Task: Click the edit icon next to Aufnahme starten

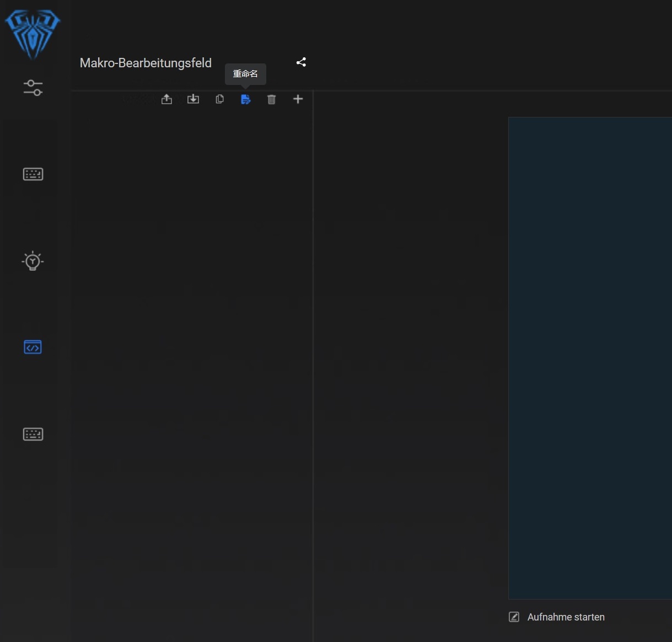Action: point(514,617)
